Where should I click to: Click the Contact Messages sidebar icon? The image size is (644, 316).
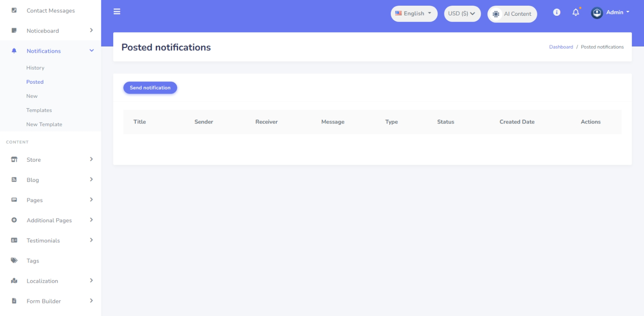pos(14,10)
